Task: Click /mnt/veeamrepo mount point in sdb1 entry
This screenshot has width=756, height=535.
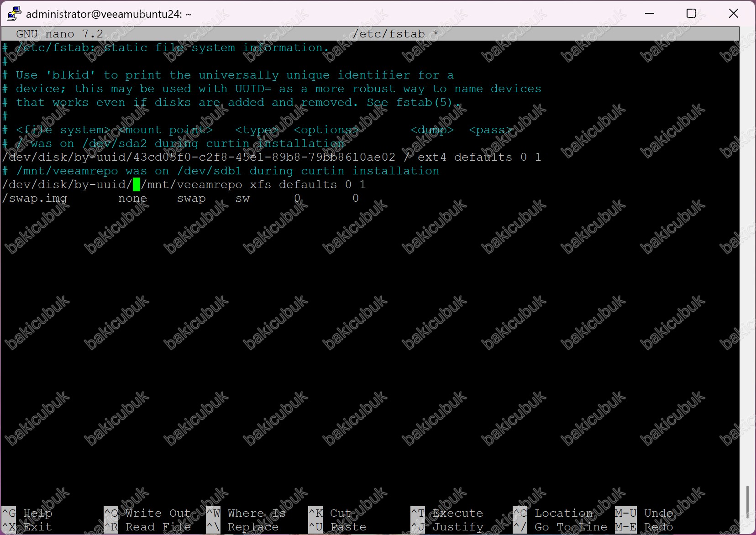Action: coord(191,184)
